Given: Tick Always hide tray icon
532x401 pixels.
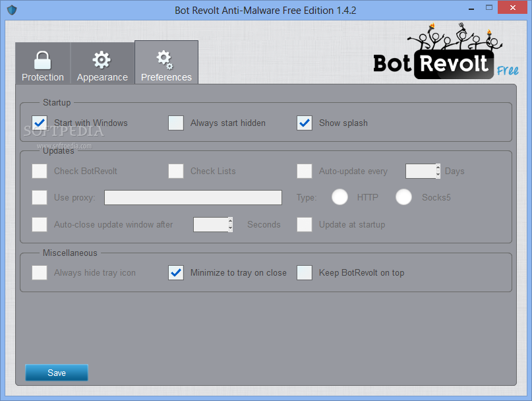Looking at the screenshot, I should coord(40,272).
